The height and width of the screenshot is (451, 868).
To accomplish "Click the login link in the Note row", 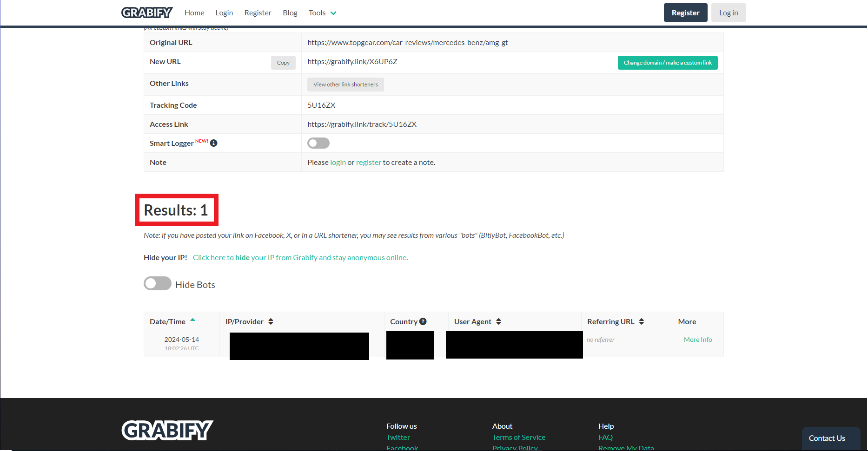I will point(338,163).
